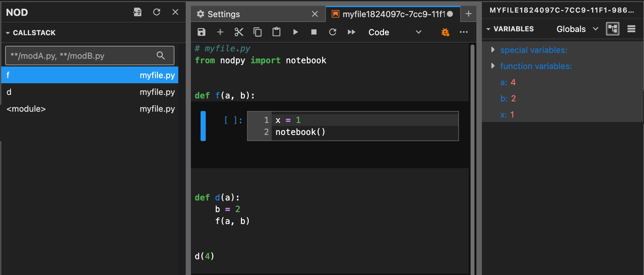The height and width of the screenshot is (275, 644).
Task: Restart kernel and run all cells
Action: click(351, 32)
